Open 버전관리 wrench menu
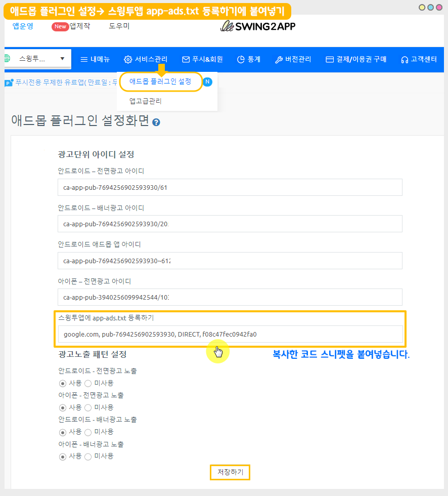The height and width of the screenshot is (496, 448). (293, 59)
